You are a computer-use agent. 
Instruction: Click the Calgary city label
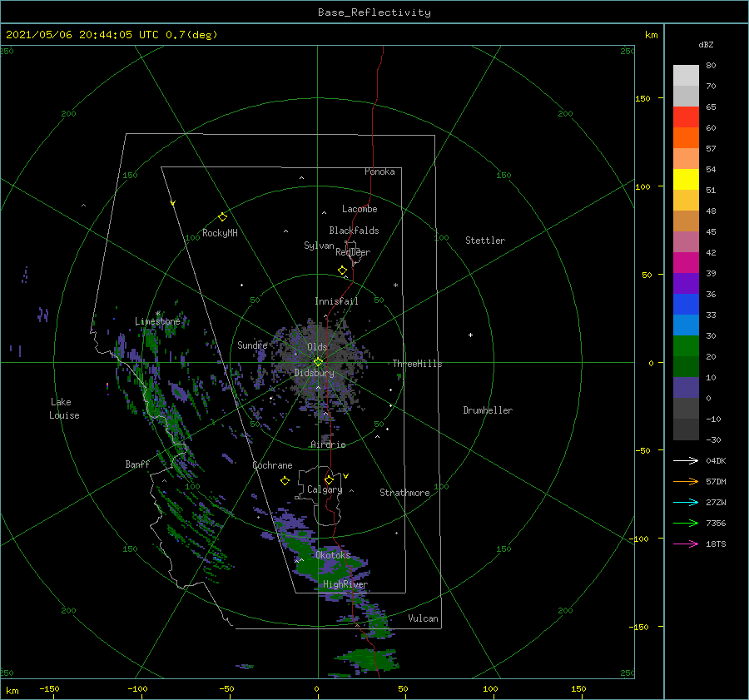(325, 489)
